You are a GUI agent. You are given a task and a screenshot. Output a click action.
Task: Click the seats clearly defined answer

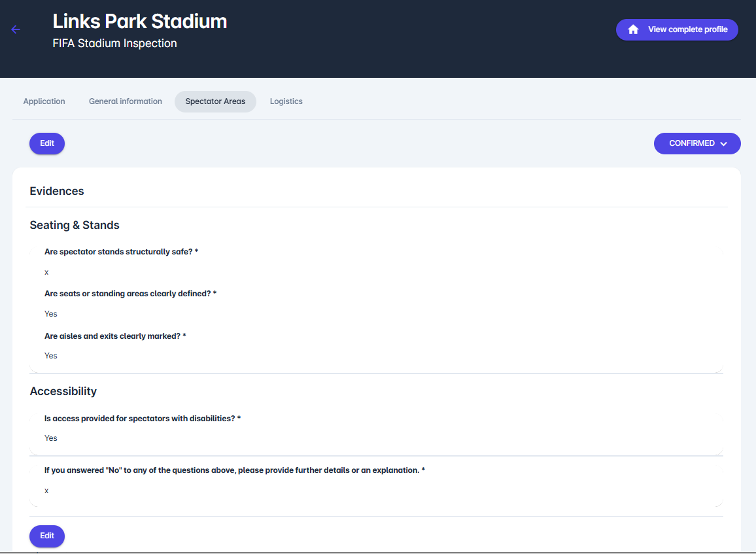click(51, 314)
